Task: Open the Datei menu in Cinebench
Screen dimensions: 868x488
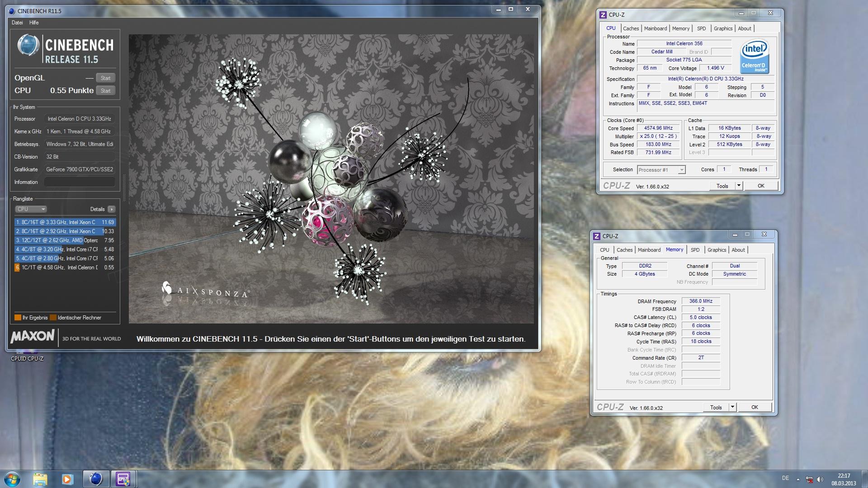Action: [17, 23]
